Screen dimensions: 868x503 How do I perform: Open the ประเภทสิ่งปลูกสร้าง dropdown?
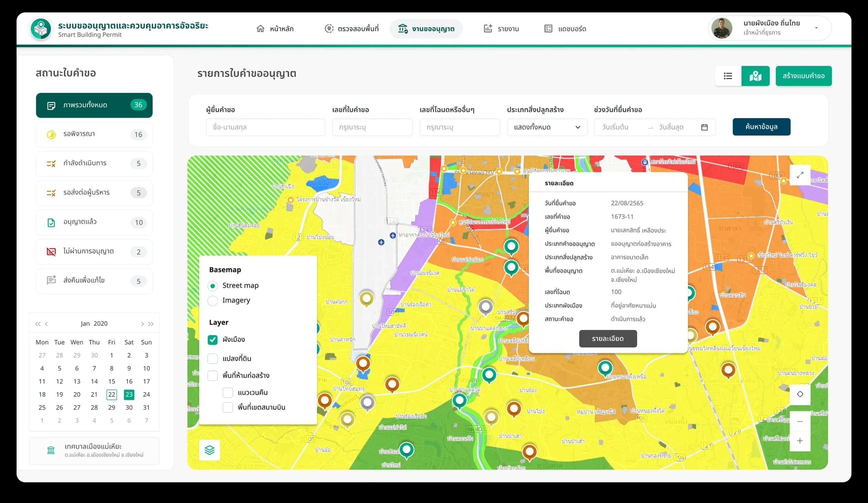point(547,127)
